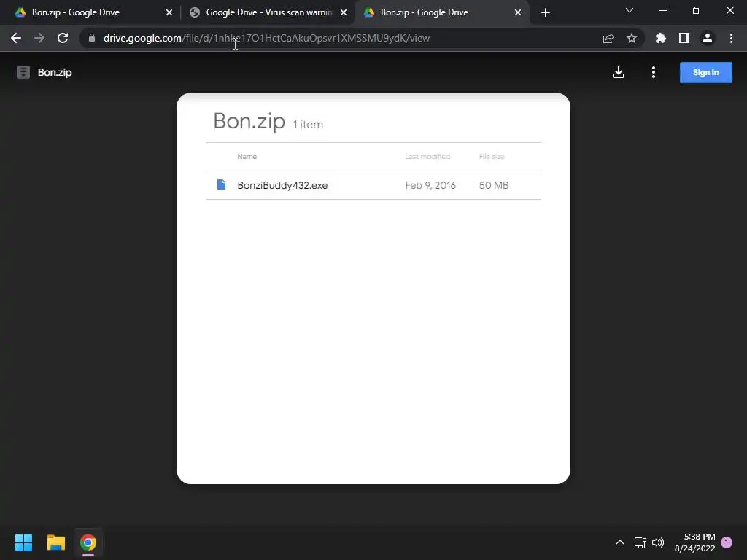Click the Sign in button
Screen dimensions: 747x560
pos(705,72)
